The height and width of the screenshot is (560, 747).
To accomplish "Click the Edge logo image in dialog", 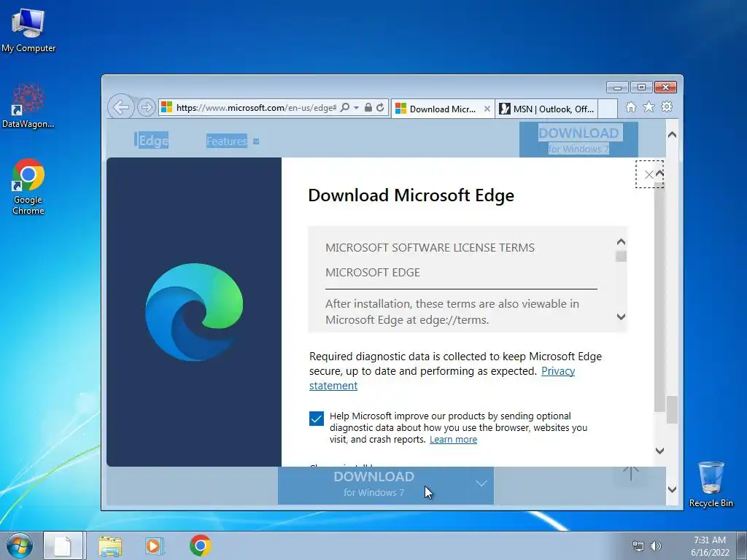I will click(194, 312).
